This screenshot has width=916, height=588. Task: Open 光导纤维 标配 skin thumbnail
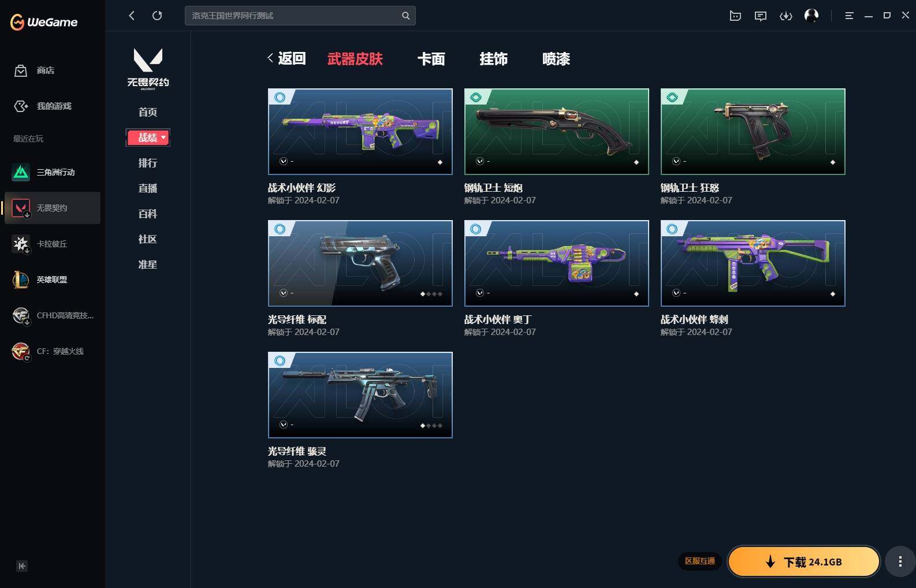(360, 263)
